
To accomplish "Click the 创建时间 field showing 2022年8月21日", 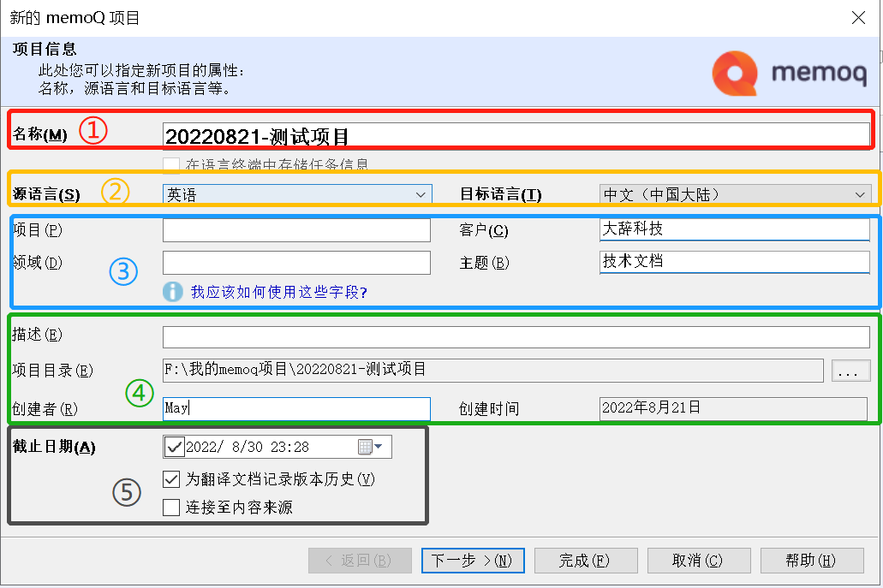I will (733, 408).
